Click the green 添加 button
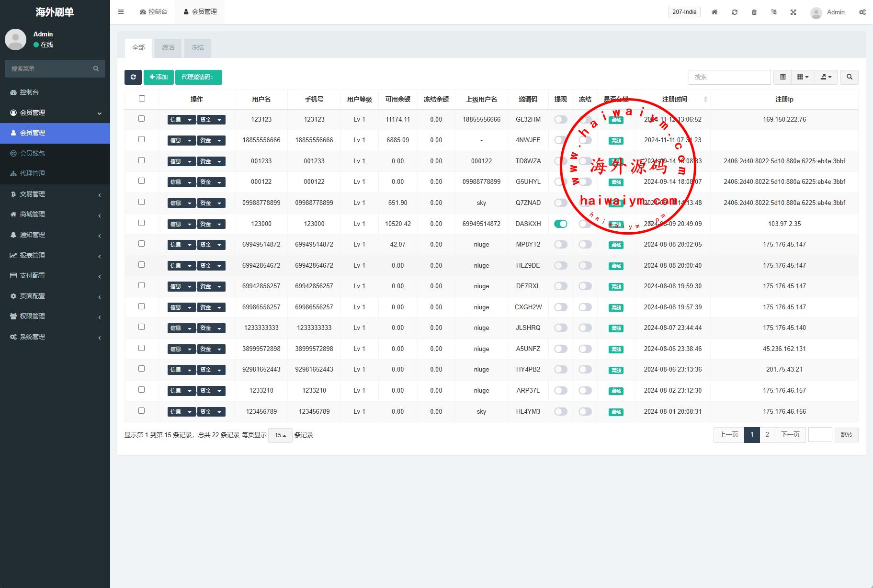Image resolution: width=873 pixels, height=588 pixels. [159, 77]
